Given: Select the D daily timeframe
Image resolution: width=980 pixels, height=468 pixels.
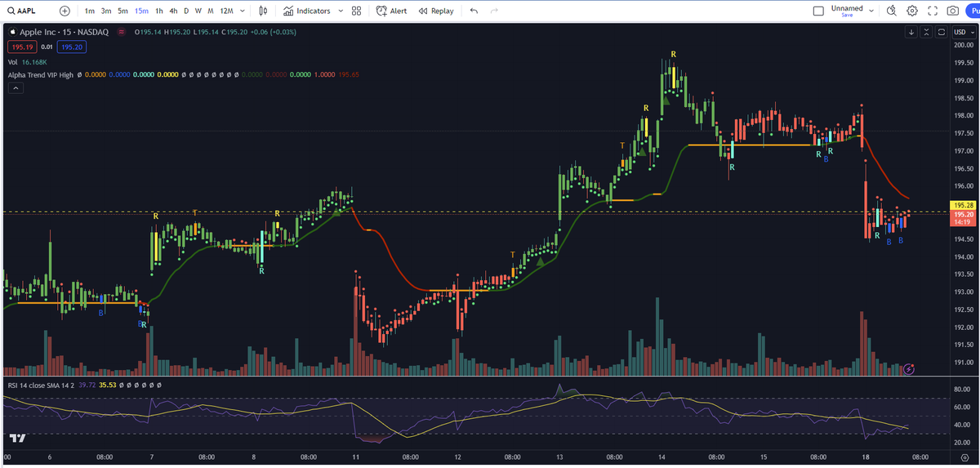Looking at the screenshot, I should (186, 11).
